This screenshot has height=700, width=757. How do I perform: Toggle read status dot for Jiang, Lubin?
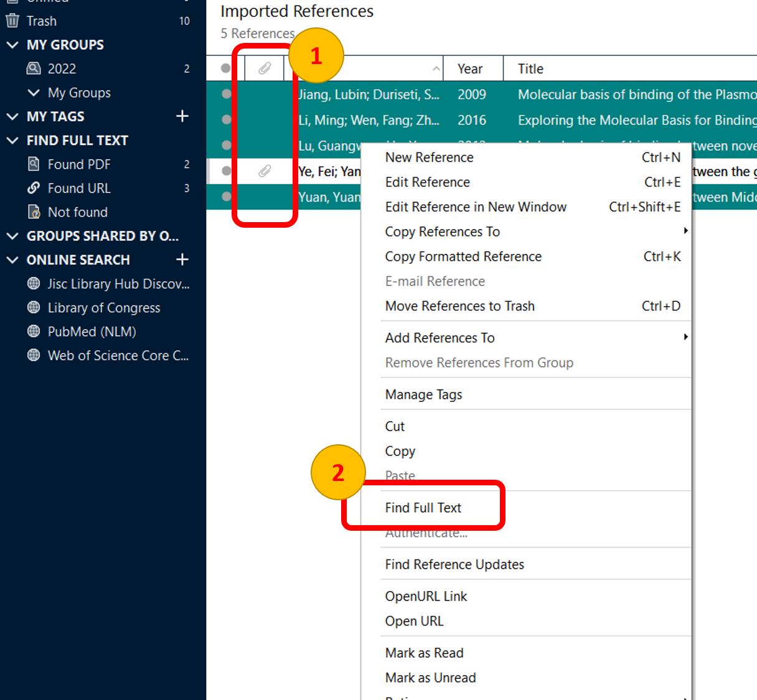coord(227,94)
